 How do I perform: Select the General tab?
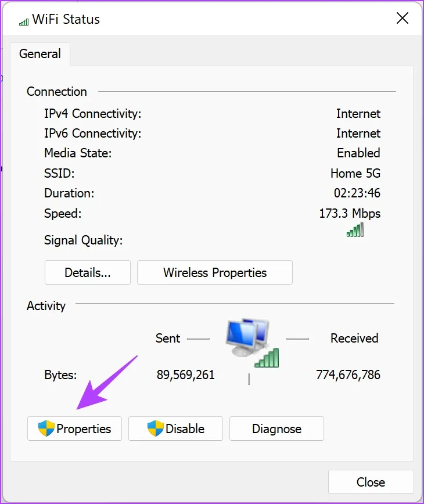[40, 54]
